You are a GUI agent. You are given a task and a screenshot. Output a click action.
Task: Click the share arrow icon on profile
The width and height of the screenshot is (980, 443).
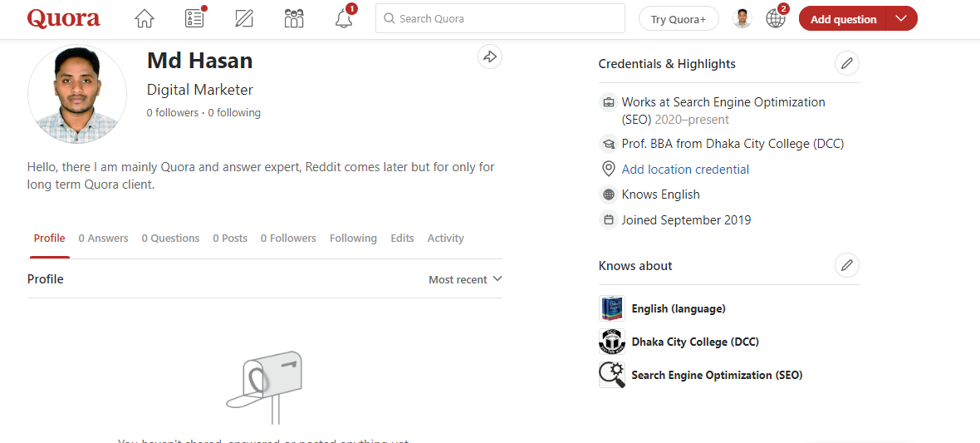coord(490,57)
